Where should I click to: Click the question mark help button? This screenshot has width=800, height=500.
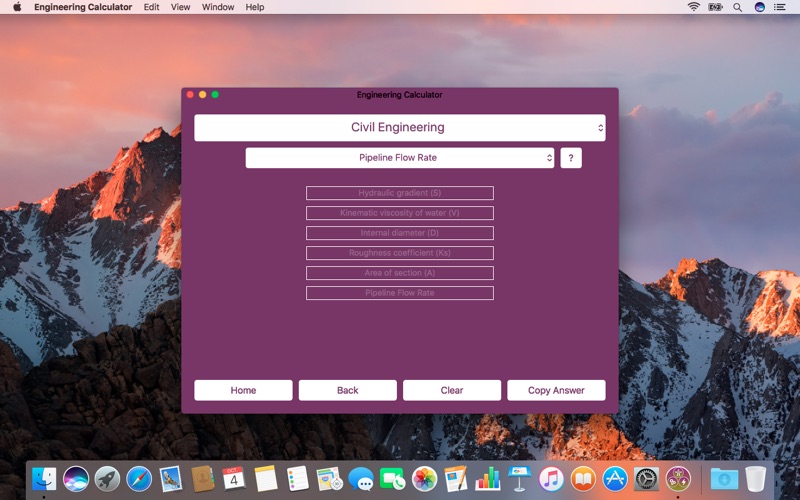pyautogui.click(x=571, y=158)
